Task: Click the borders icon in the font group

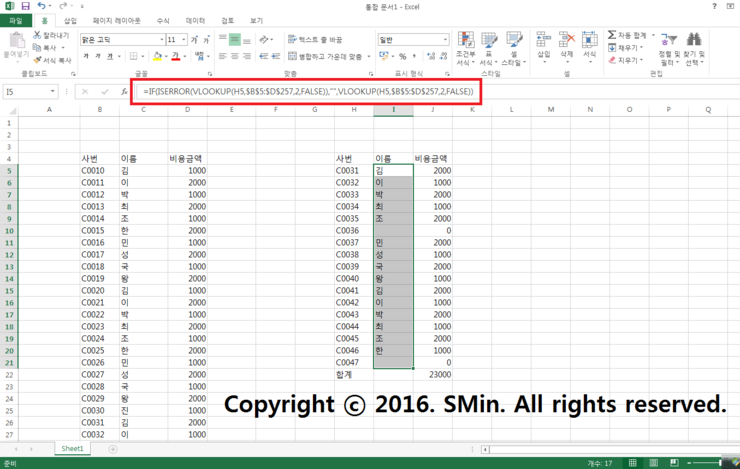Action: click(134, 56)
